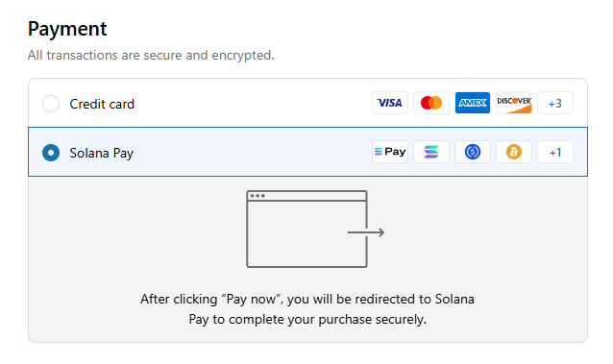Click the Payment heading
Image resolution: width=613 pixels, height=364 pixels.
coord(67,29)
